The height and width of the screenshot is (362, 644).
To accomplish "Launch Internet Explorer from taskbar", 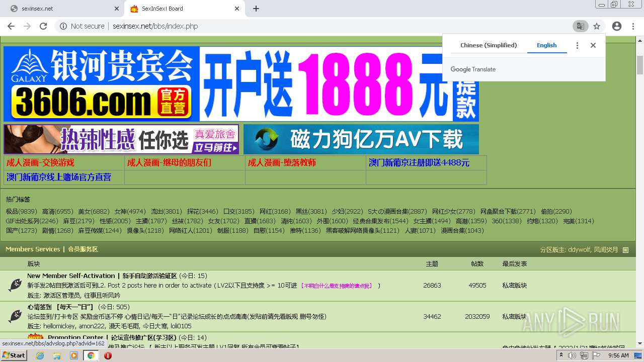I will click(40, 355).
